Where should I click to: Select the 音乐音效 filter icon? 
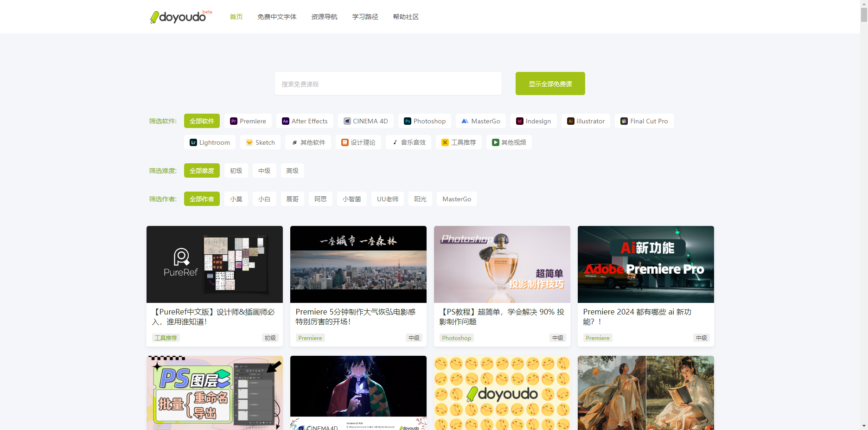pyautogui.click(x=395, y=142)
